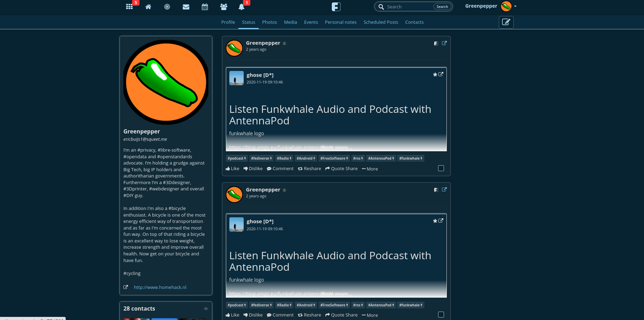Open the apps grid menu icon

129,7
